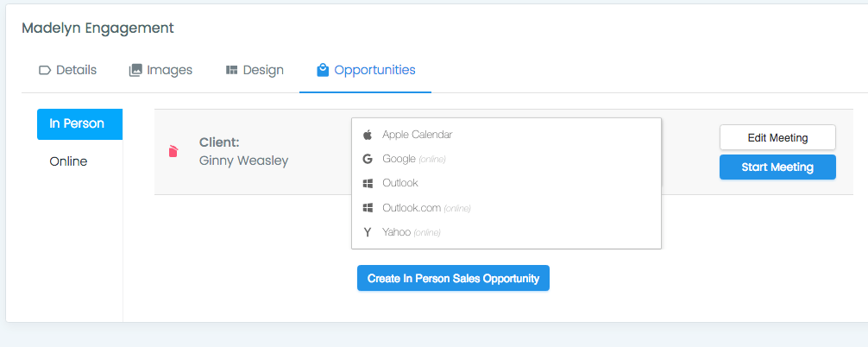Click the Images tab picture icon
Screen dimensions: 868x347
coord(135,70)
